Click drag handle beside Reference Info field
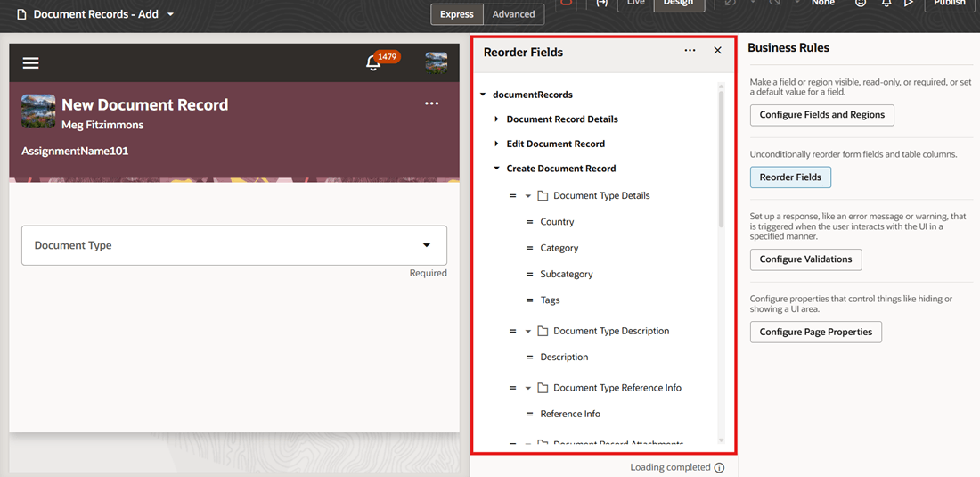Viewport: 980px width, 477px height. pos(529,414)
